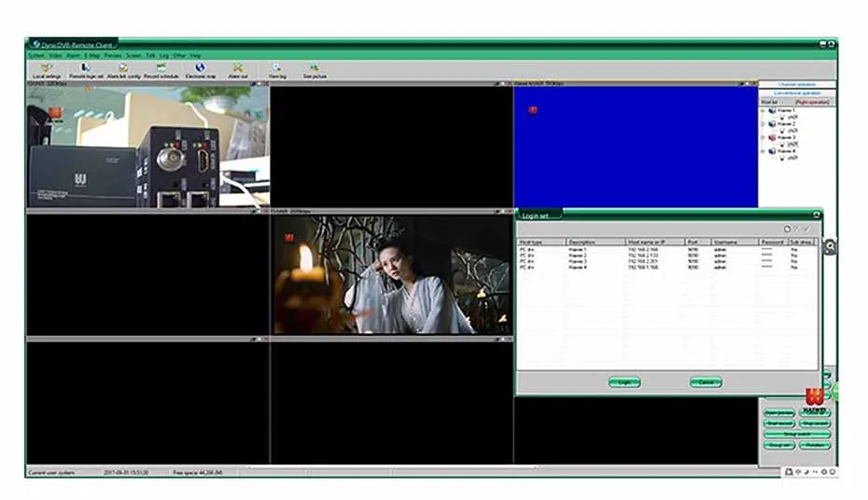Select the video pane showing the black device
The height and width of the screenshot is (500, 868).
(147, 146)
